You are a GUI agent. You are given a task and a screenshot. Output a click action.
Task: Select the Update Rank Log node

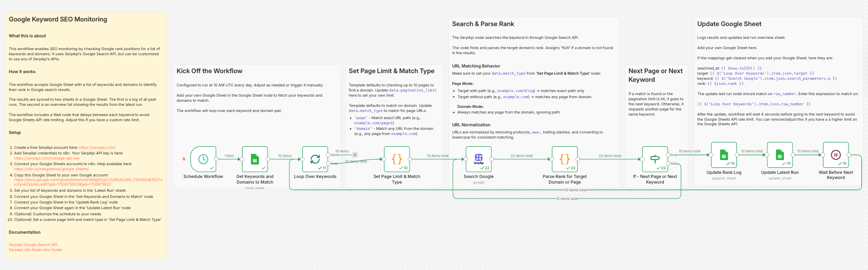click(724, 155)
